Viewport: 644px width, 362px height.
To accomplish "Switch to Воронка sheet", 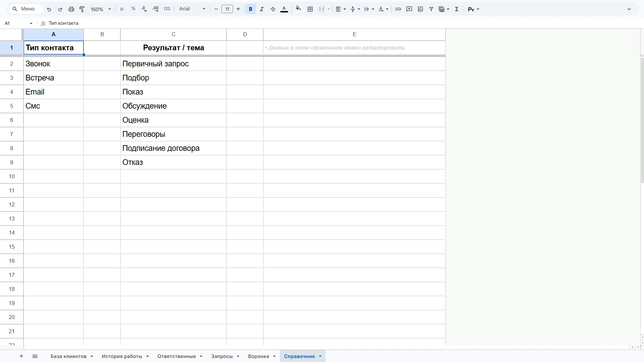I will [x=258, y=356].
